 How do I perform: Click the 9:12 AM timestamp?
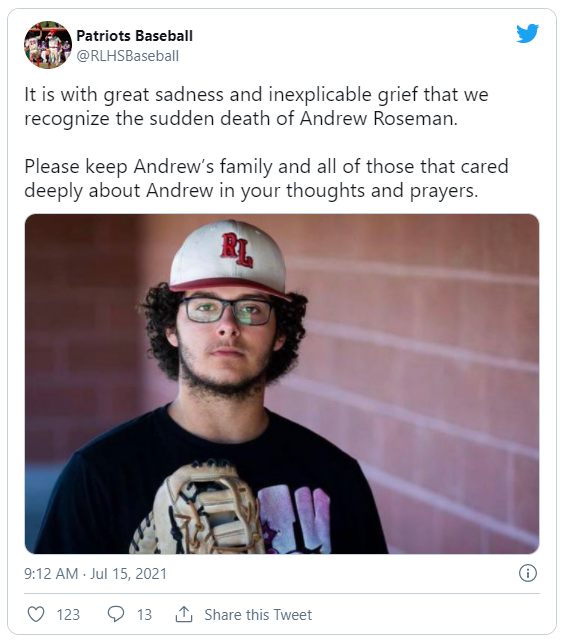(x=51, y=574)
